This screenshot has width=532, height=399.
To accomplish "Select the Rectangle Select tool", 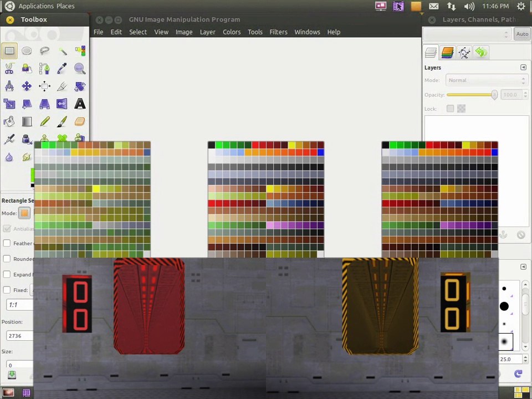I will point(9,51).
